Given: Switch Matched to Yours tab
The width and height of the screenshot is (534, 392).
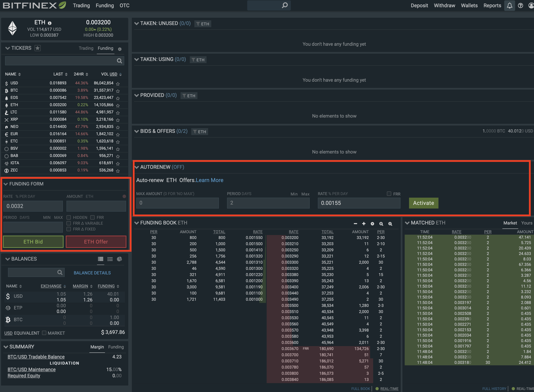Looking at the screenshot, I should (527, 223).
